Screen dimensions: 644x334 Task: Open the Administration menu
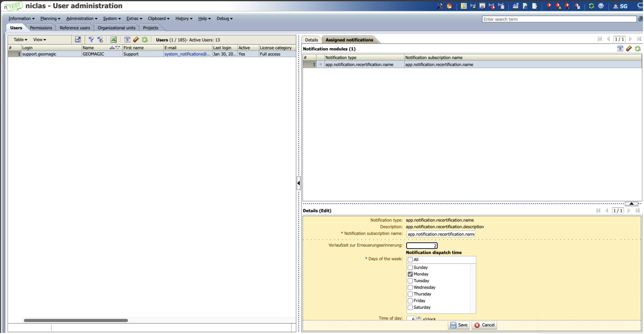(x=82, y=18)
